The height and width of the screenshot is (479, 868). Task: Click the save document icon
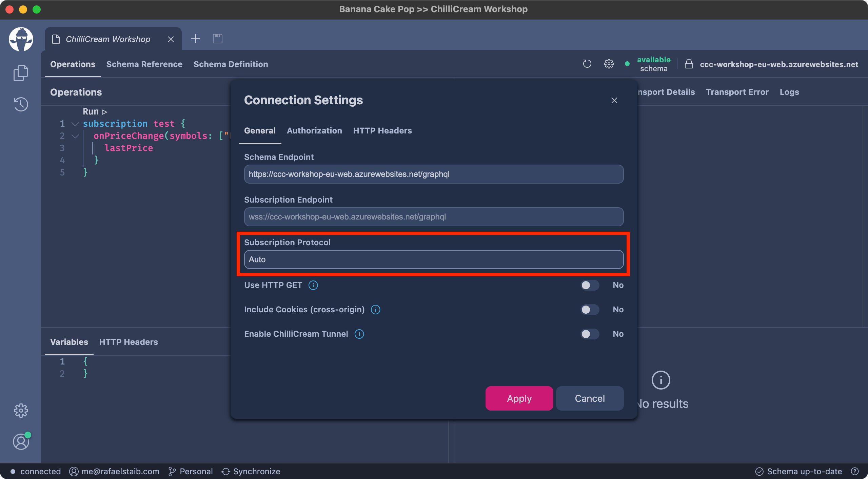point(218,39)
